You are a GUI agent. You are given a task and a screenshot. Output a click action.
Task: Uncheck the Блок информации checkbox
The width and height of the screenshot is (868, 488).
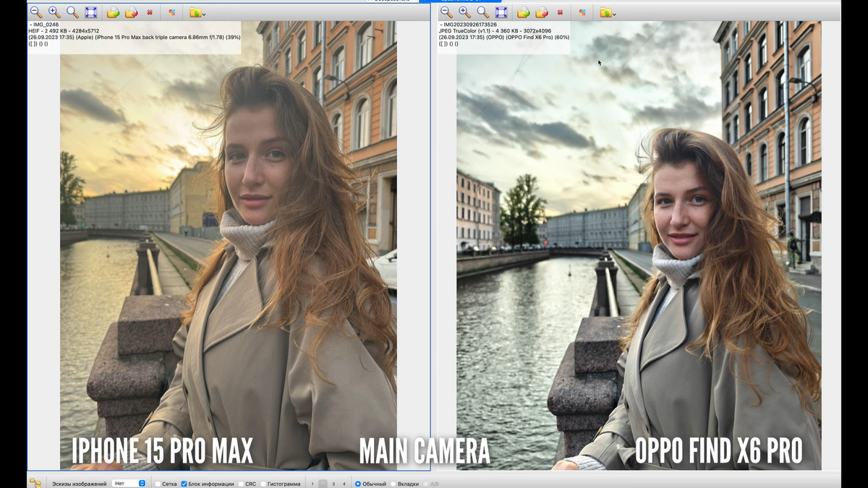coord(184,484)
